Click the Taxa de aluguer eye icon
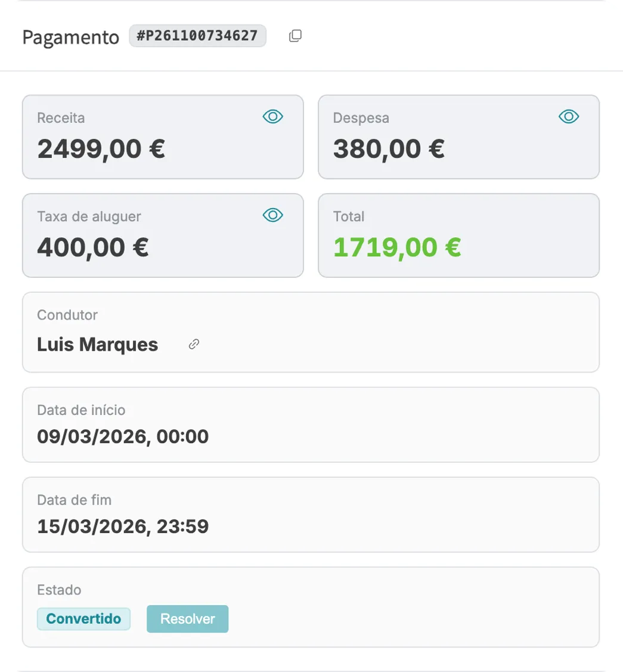The image size is (623, 672). coord(273,215)
